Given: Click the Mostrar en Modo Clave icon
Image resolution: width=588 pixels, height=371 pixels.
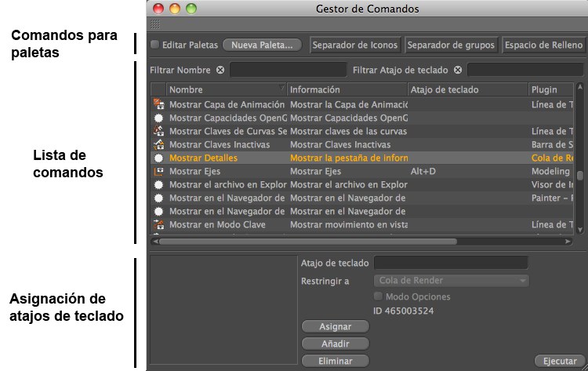Looking at the screenshot, I should pos(158,224).
